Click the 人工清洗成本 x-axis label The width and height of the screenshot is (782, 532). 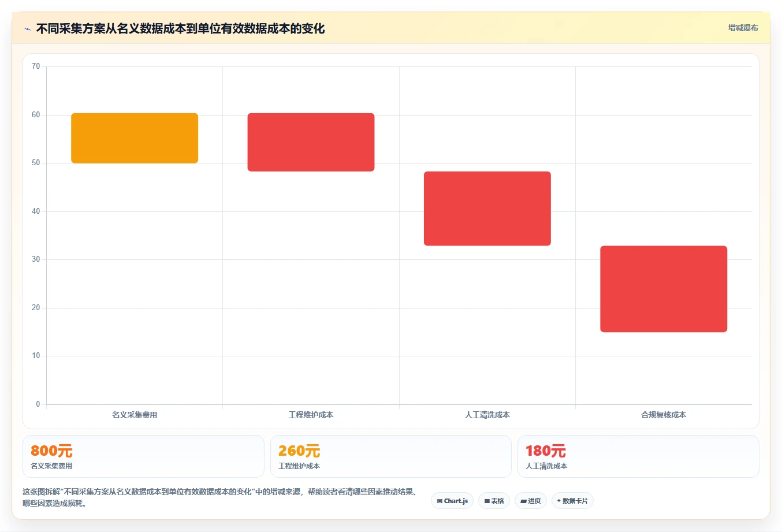pos(487,415)
